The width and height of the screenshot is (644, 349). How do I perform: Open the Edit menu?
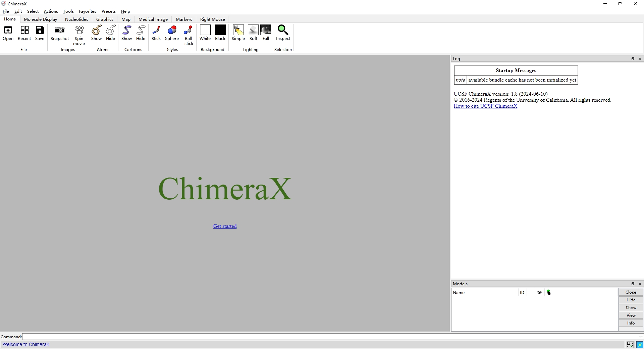tap(18, 11)
